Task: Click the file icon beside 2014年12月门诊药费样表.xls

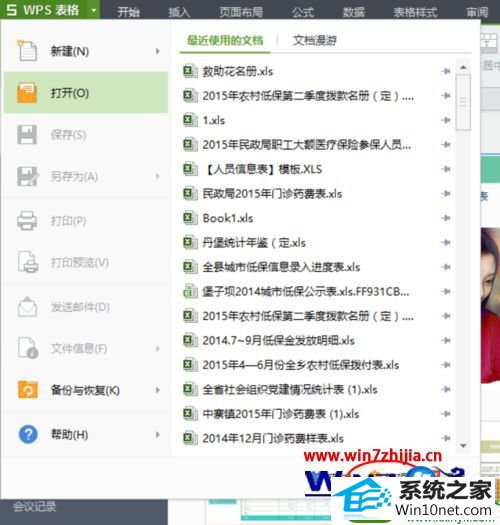Action: pos(190,438)
